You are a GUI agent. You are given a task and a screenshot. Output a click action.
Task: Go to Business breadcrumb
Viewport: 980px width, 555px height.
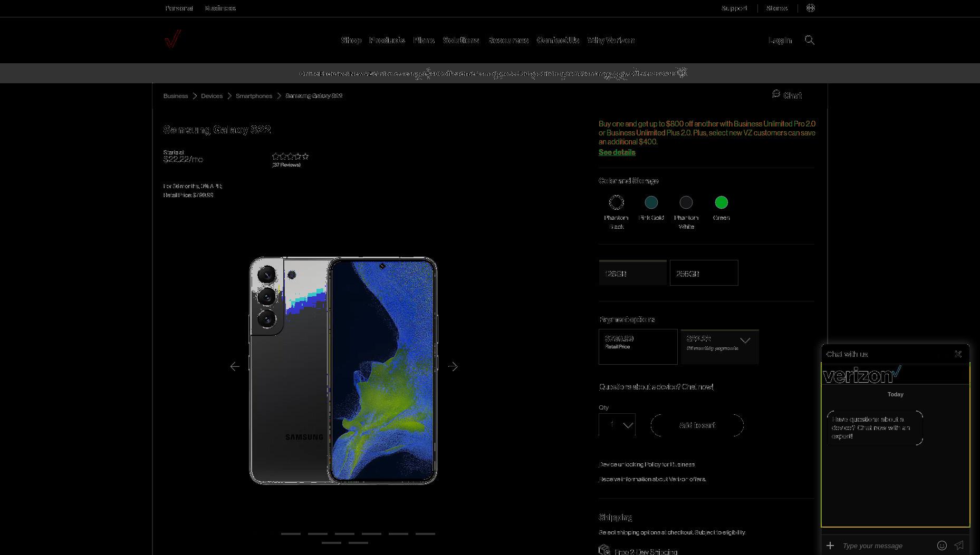point(176,96)
